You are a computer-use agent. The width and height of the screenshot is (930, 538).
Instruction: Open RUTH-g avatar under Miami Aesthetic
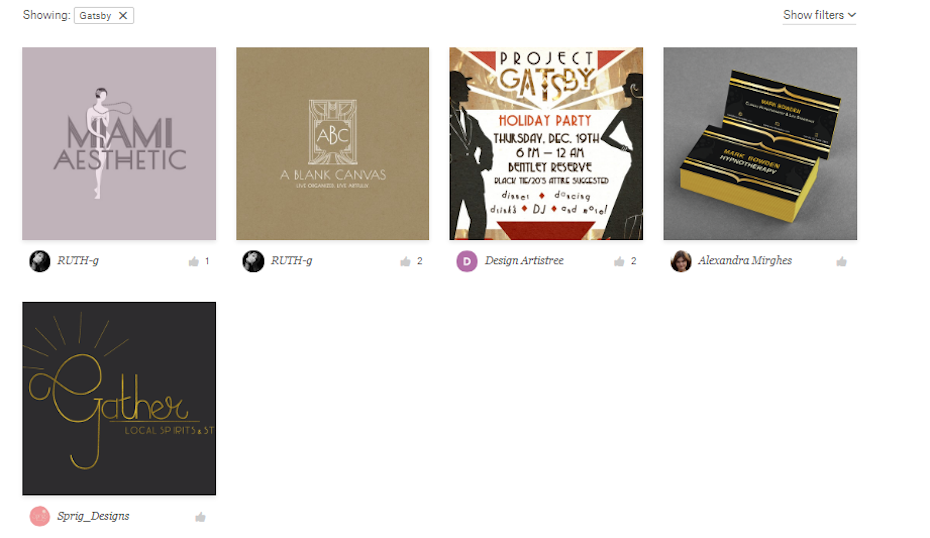click(40, 261)
